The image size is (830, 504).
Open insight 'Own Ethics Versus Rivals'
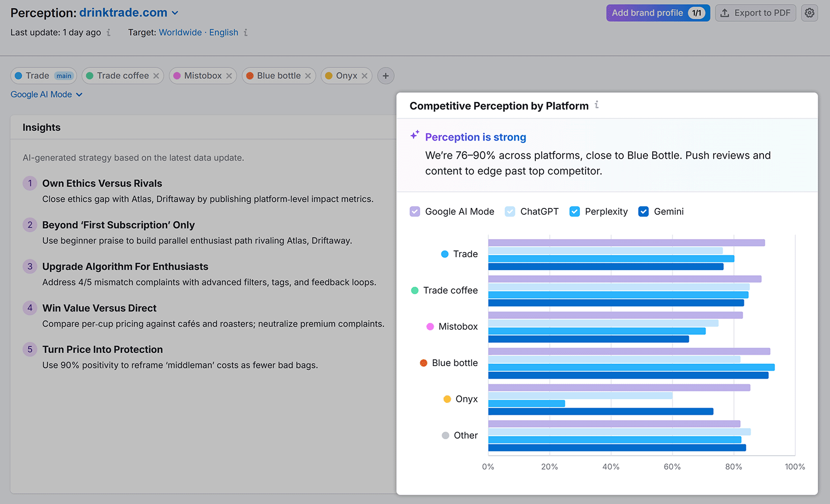click(102, 184)
